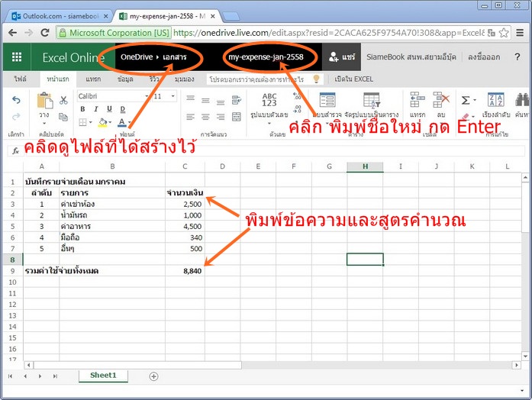Open the แทรก (Insert) ribbon tab

pyautogui.click(x=93, y=79)
